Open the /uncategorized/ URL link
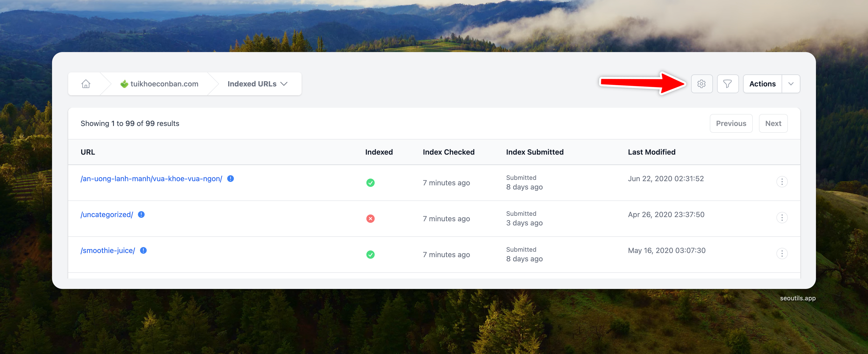Image resolution: width=868 pixels, height=354 pixels. pyautogui.click(x=107, y=214)
